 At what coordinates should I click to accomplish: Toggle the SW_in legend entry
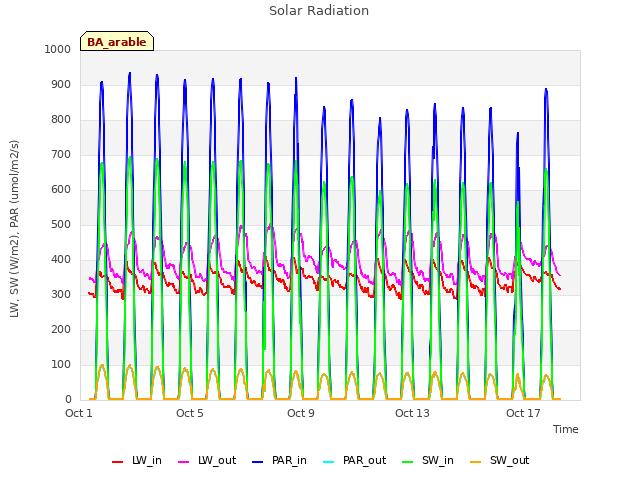pos(428,460)
